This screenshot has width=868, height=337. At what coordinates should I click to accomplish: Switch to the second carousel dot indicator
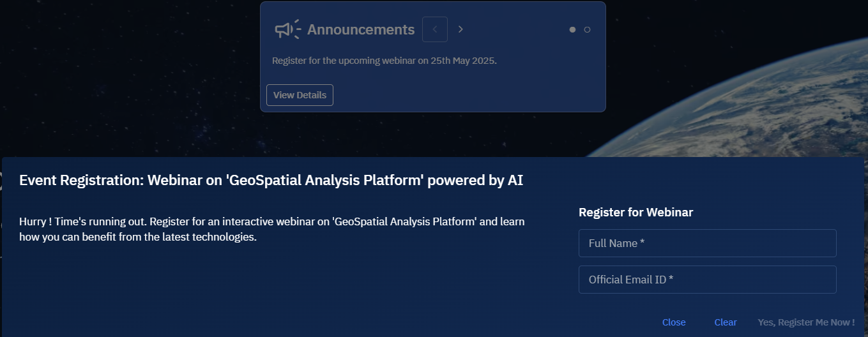[587, 29]
